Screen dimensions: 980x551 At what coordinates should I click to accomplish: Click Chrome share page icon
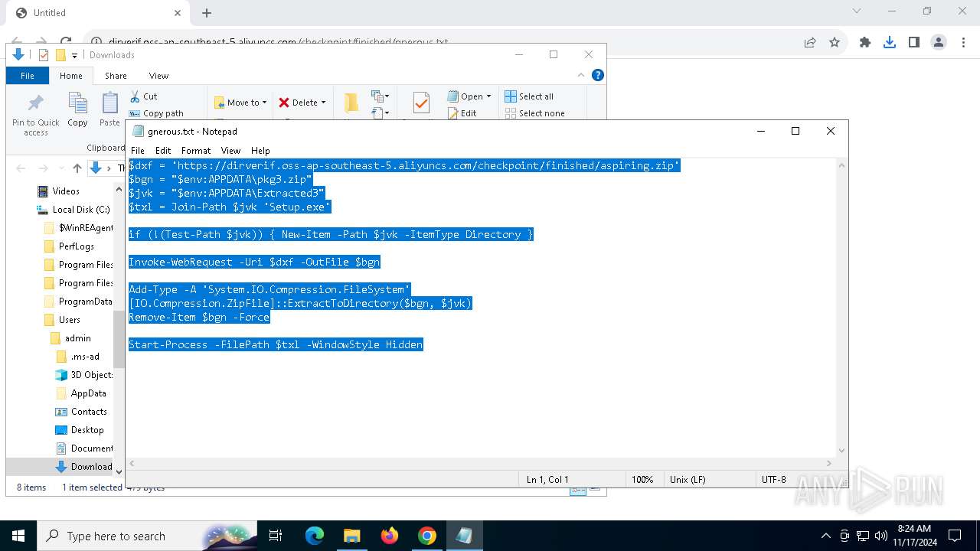(x=810, y=43)
